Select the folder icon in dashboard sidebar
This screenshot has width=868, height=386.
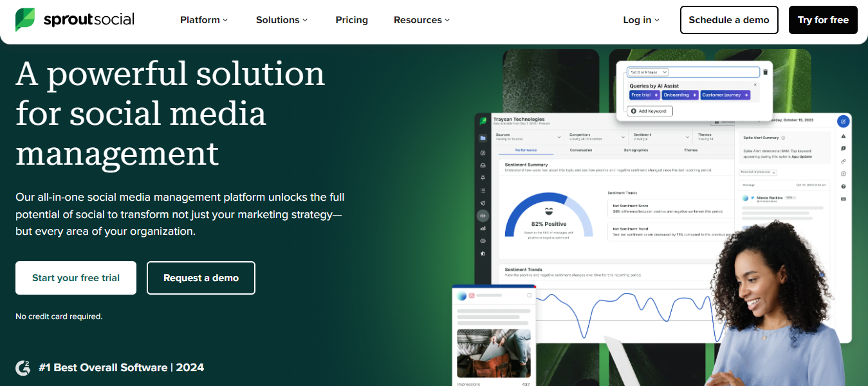point(483,138)
